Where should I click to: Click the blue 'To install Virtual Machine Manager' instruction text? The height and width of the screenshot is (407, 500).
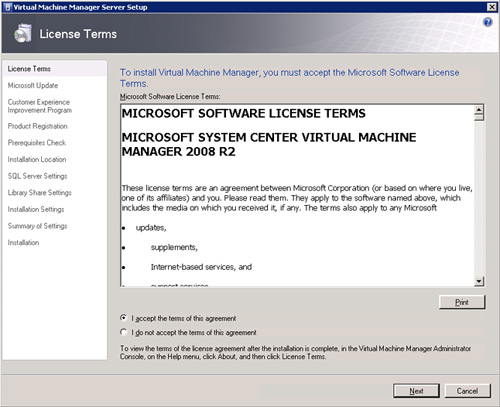click(289, 78)
